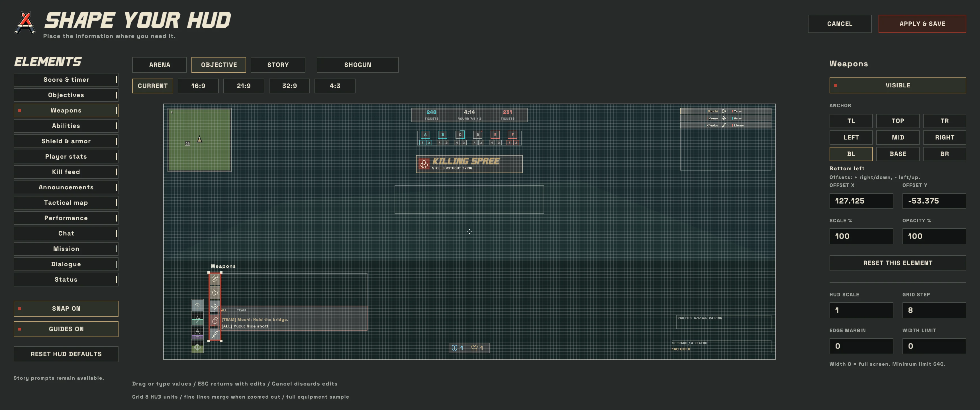Select the BR anchor option

(x=944, y=154)
